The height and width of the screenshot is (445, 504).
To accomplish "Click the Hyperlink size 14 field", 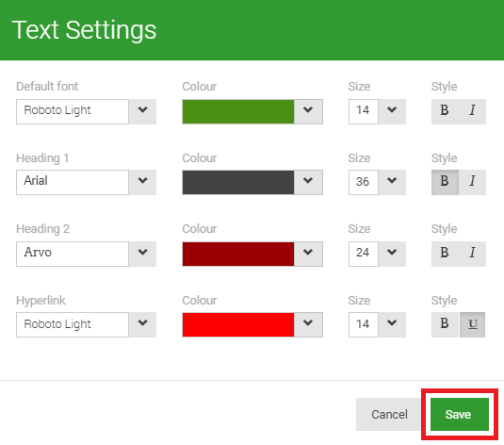I will coord(364,324).
